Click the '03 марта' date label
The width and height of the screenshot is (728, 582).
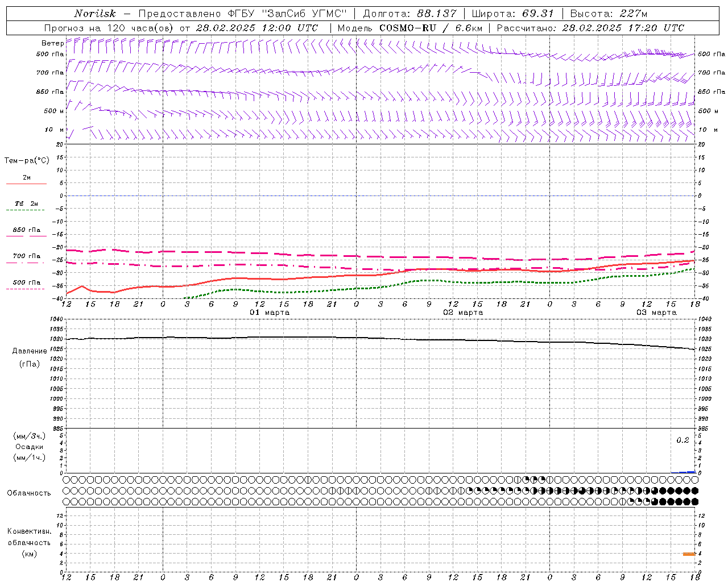(656, 313)
